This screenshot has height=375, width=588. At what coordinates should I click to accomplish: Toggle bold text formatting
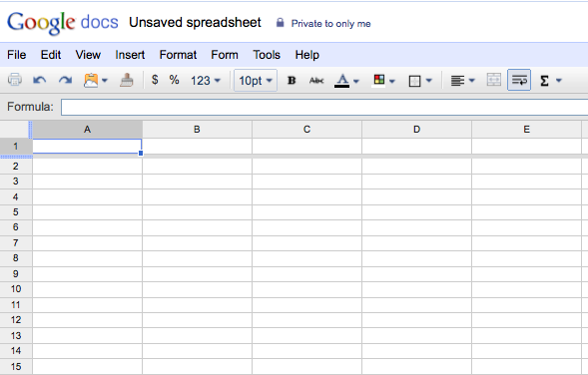click(292, 80)
